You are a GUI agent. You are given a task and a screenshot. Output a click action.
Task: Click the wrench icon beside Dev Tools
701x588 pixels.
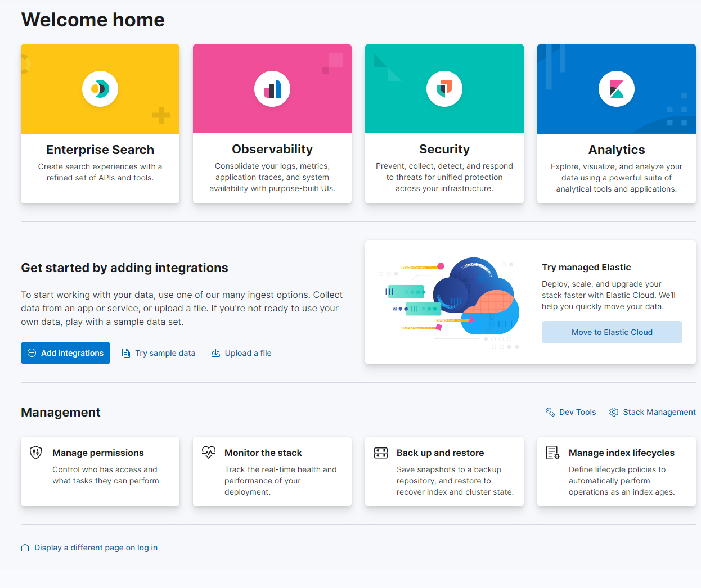(x=550, y=412)
